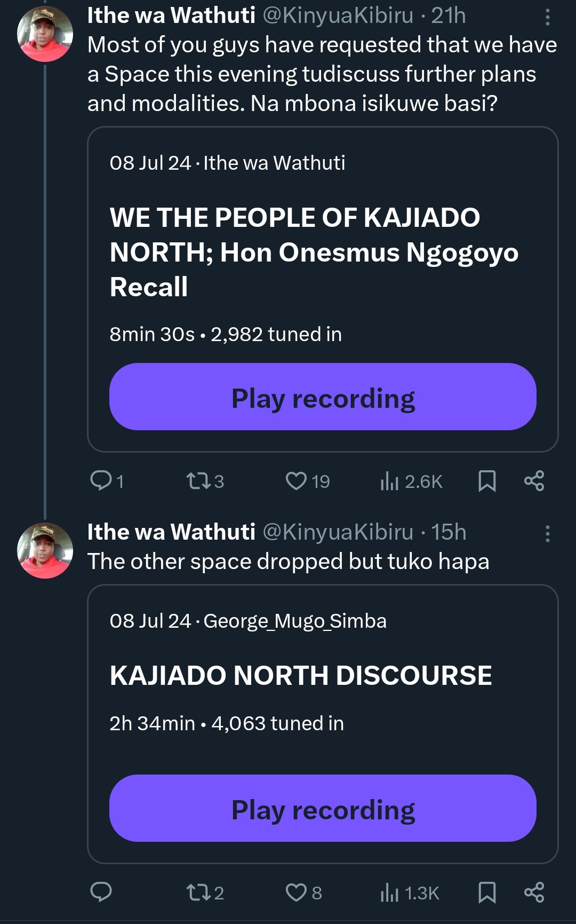Image resolution: width=576 pixels, height=924 pixels.
Task: Open the Ithe wa Wathuti name on the second tweet
Action: (x=171, y=532)
